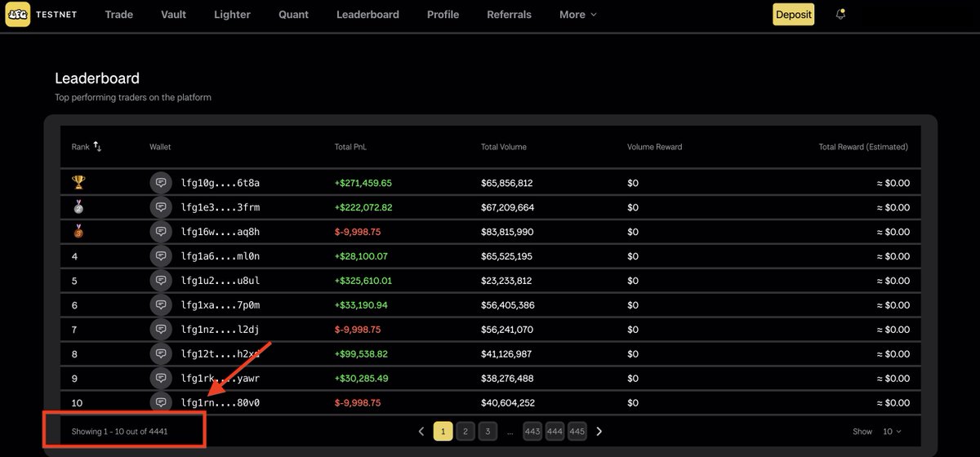Click 'Showing 1 - 10 out of 4441'
Screen dimensions: 980x457
120,431
